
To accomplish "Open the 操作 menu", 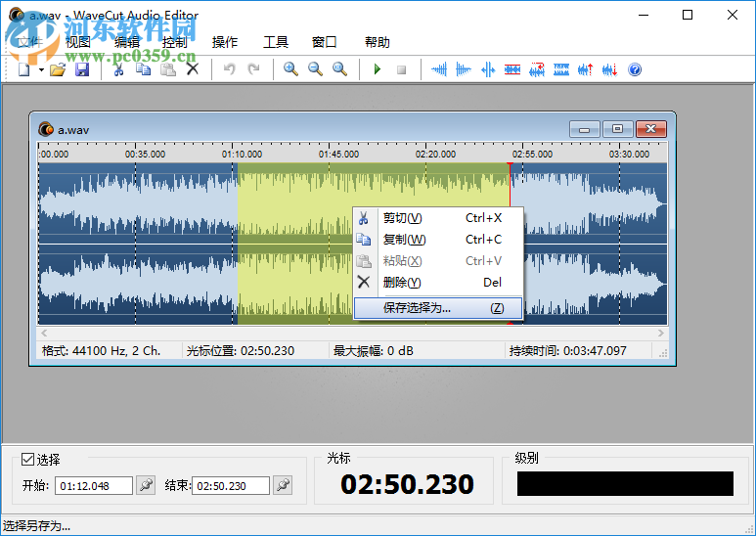I will click(x=225, y=42).
